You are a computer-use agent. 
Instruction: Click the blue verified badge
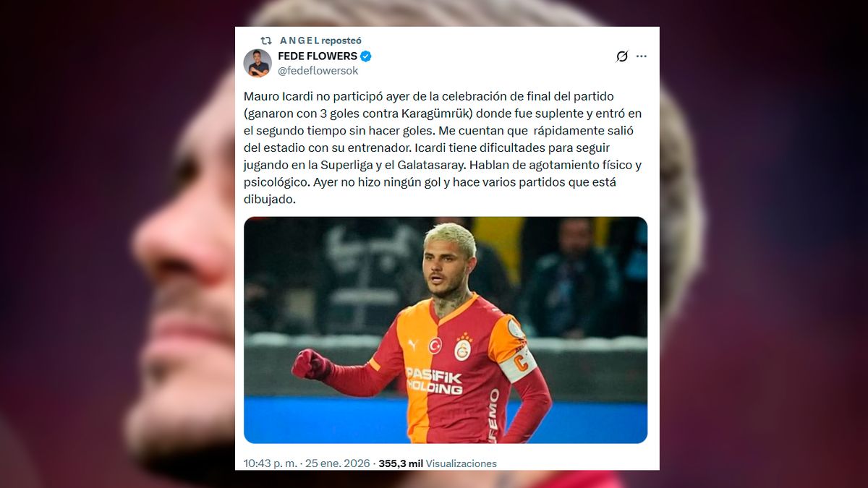click(366, 56)
